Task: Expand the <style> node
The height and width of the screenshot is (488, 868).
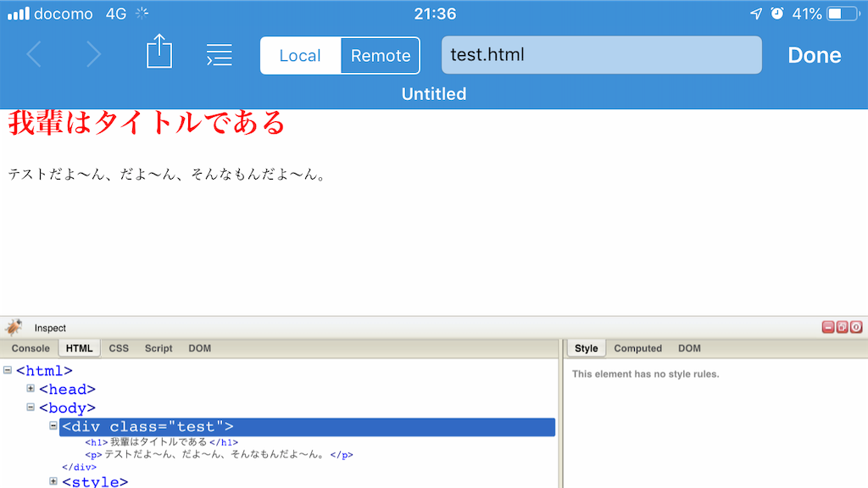Action: coord(53,481)
